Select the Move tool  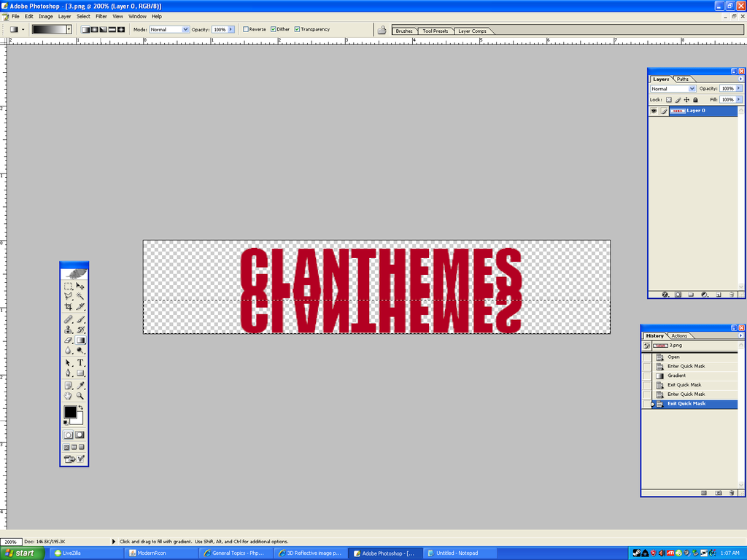pos(80,286)
